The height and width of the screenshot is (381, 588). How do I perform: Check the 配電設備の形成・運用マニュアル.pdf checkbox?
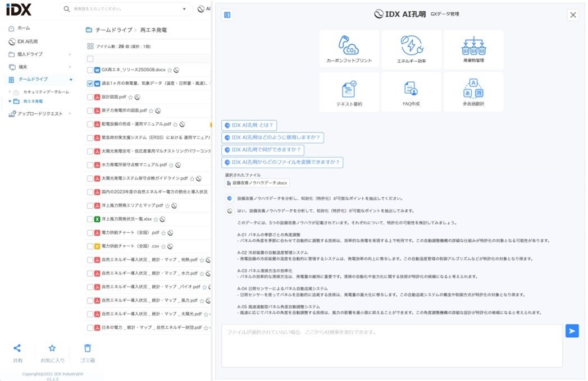tap(90, 125)
